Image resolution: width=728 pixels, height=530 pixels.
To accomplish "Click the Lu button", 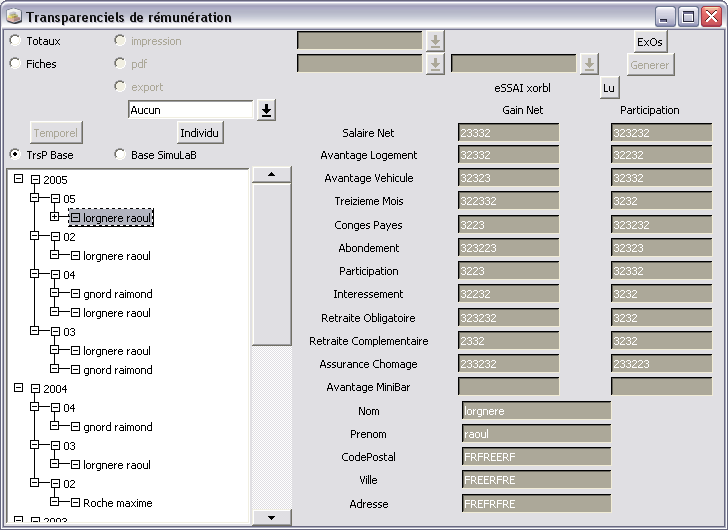I will point(608,88).
